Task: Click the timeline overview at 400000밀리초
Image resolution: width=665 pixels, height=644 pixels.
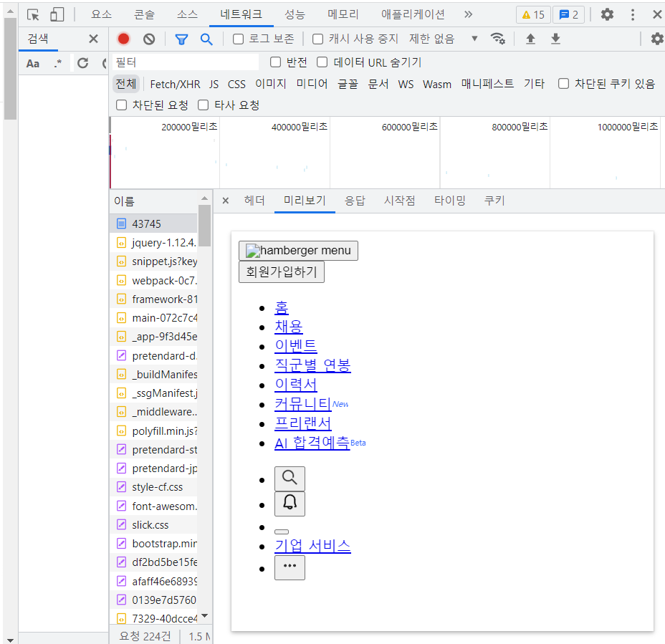Action: click(x=300, y=127)
